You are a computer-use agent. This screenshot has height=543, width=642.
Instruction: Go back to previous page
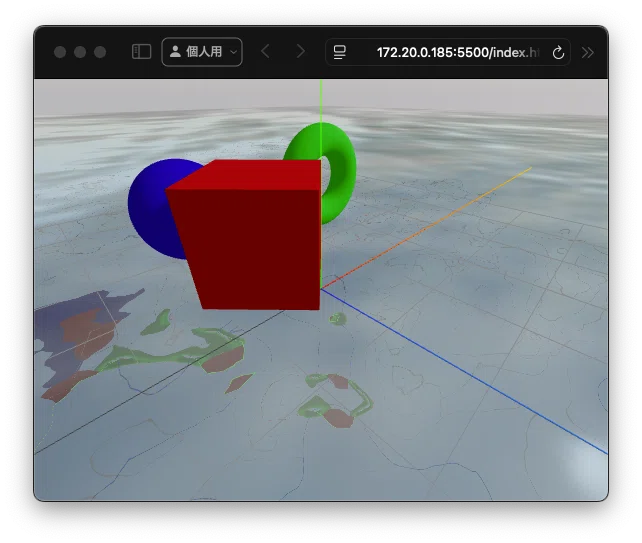pos(265,52)
